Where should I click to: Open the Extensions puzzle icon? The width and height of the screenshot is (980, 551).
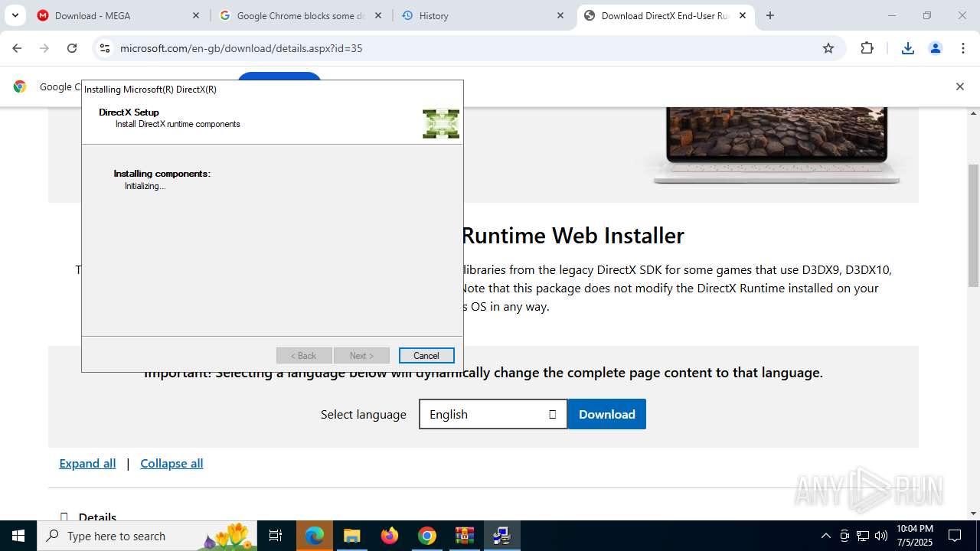pos(867,48)
